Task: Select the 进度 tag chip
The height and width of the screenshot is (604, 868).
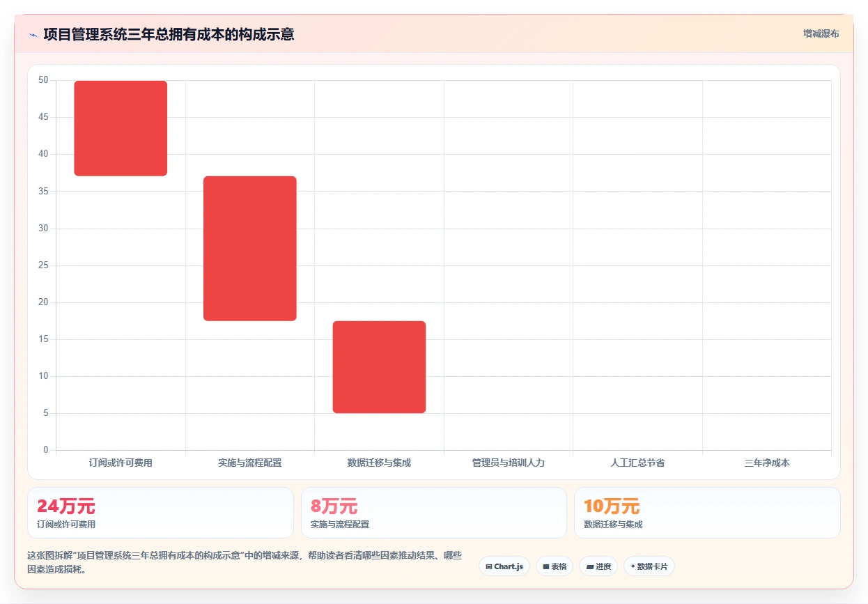Action: pos(598,566)
